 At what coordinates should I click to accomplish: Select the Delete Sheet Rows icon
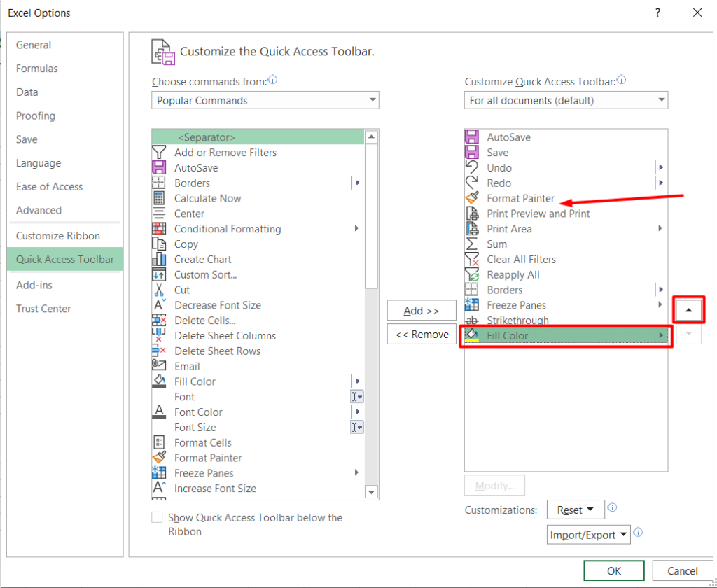click(159, 351)
